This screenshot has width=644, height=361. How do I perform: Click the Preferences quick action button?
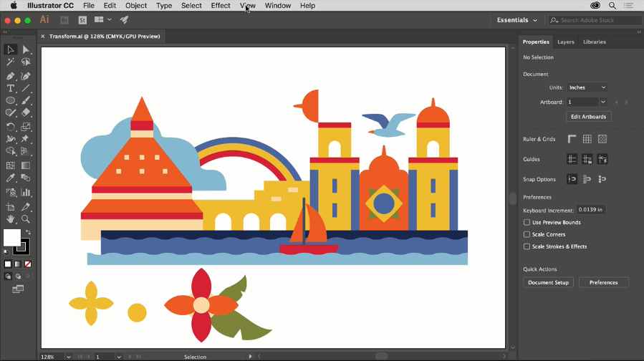[603, 282]
